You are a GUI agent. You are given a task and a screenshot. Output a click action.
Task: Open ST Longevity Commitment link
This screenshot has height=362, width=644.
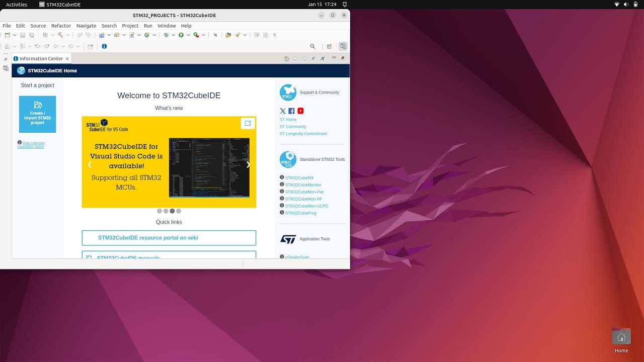point(303,134)
